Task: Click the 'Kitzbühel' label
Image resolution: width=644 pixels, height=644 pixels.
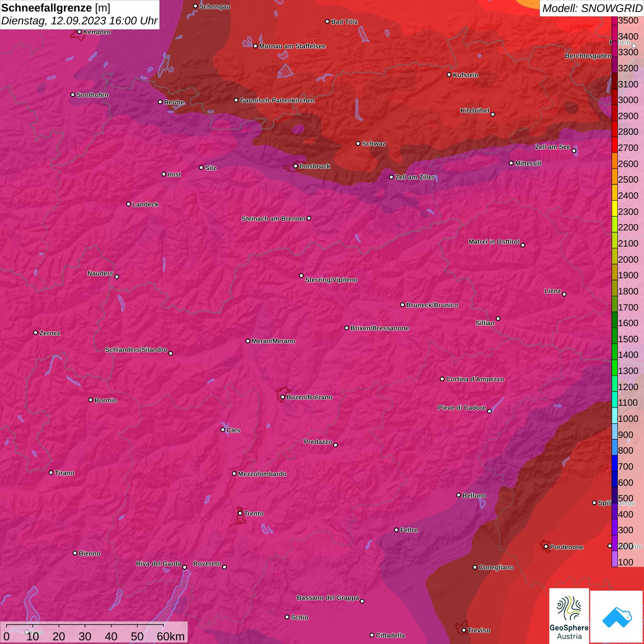Action: 475,110
